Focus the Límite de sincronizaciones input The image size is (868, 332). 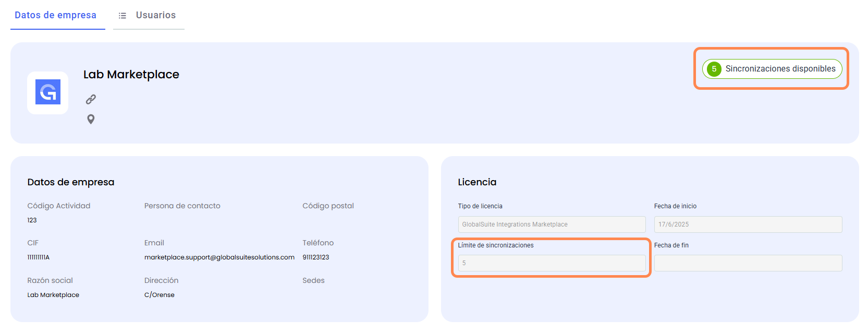[x=552, y=263]
